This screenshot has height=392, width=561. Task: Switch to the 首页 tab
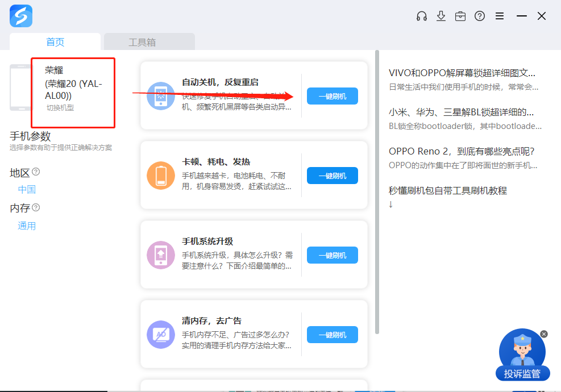click(55, 42)
